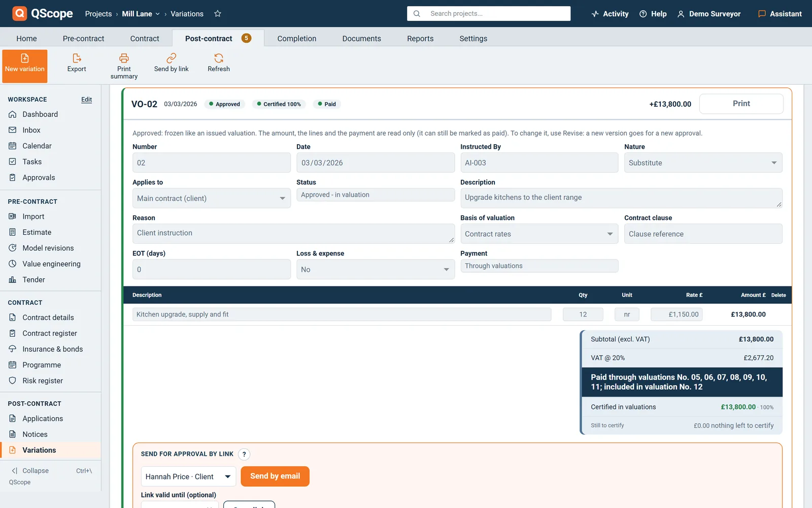
Task: Click the EOT (days) field
Action: 212,269
